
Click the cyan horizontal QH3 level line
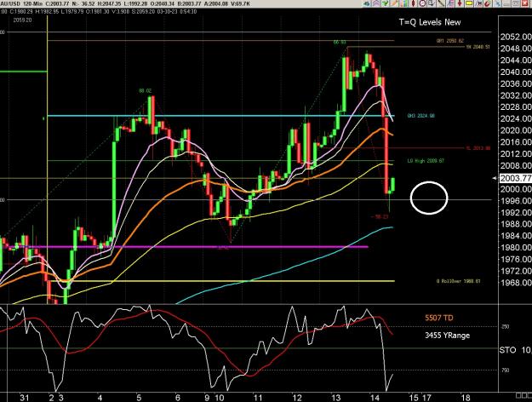(220, 116)
